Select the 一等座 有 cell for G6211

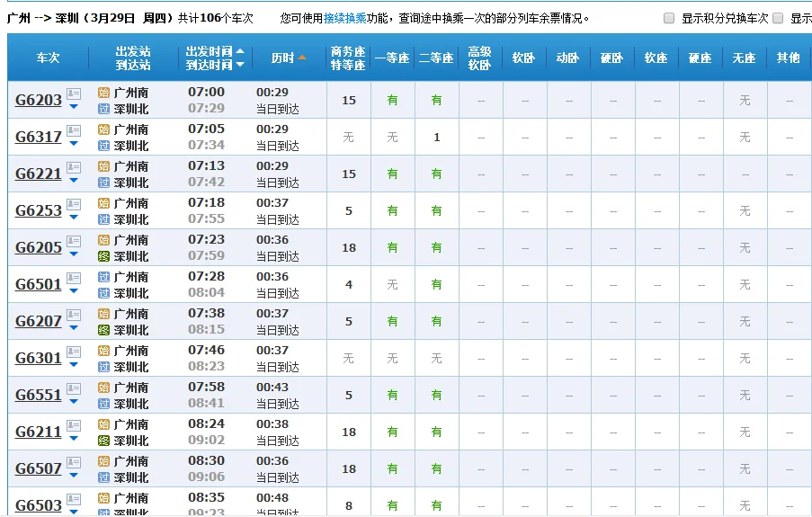coord(393,432)
